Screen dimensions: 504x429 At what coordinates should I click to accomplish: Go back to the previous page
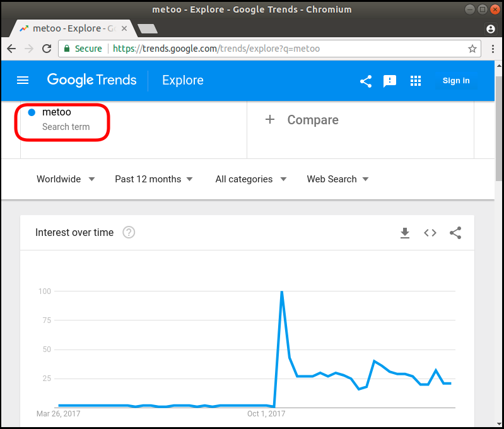tap(11, 49)
